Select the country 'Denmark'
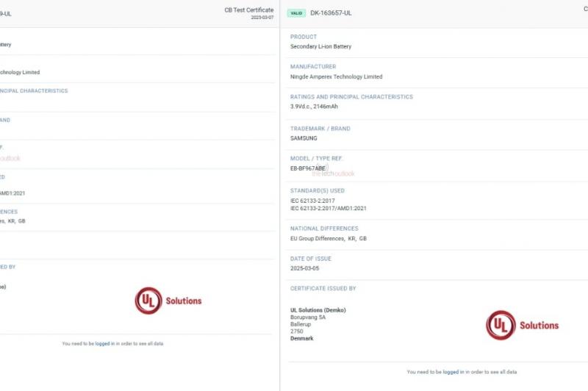588x391 pixels. click(x=301, y=339)
